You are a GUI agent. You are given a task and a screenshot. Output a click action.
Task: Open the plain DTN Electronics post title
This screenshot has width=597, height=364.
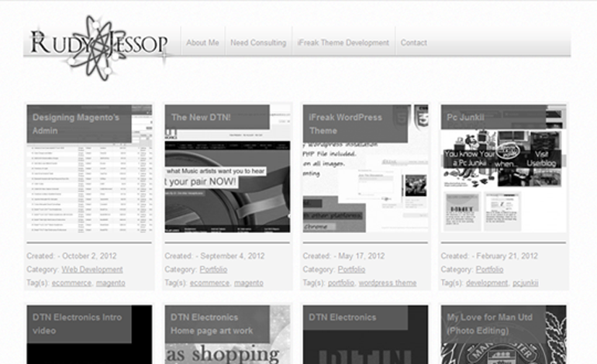tap(342, 318)
